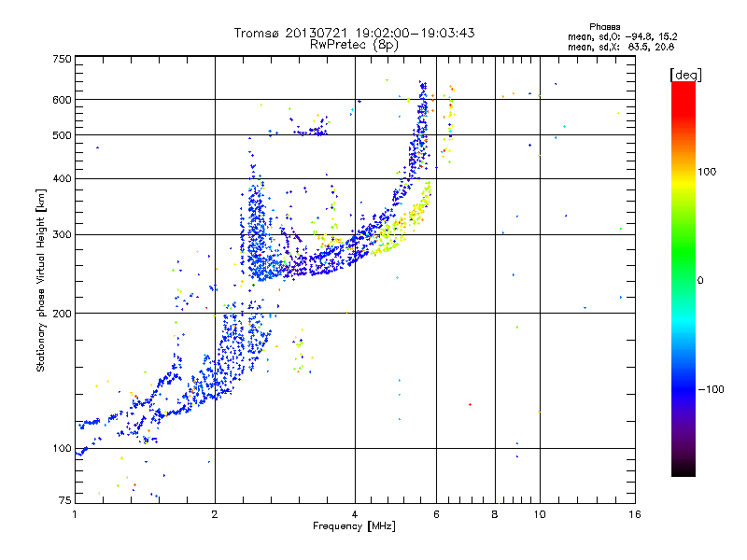
Task: Click the y-axis tick label '300'
Action: (62, 235)
